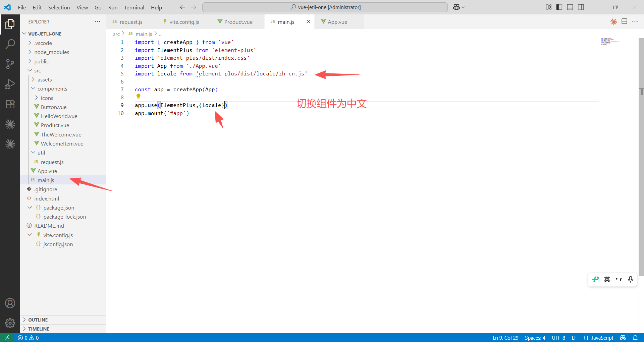Toggle the primary side bar
Image resolution: width=644 pixels, height=342 pixels.
coord(559,7)
